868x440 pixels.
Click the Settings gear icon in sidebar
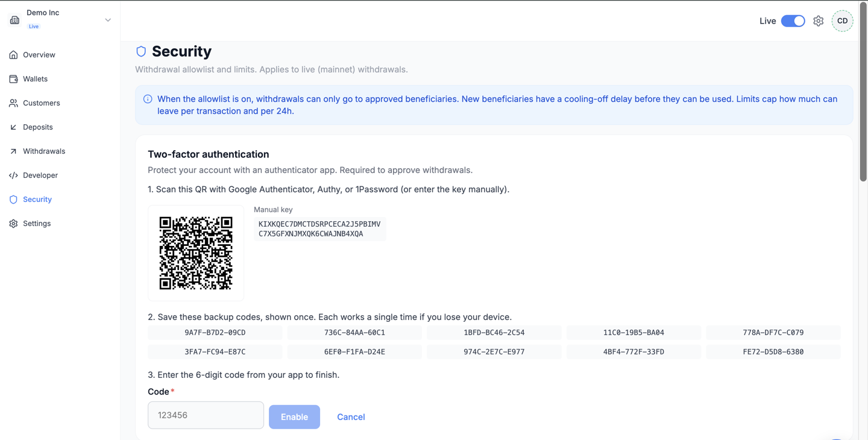pyautogui.click(x=13, y=224)
